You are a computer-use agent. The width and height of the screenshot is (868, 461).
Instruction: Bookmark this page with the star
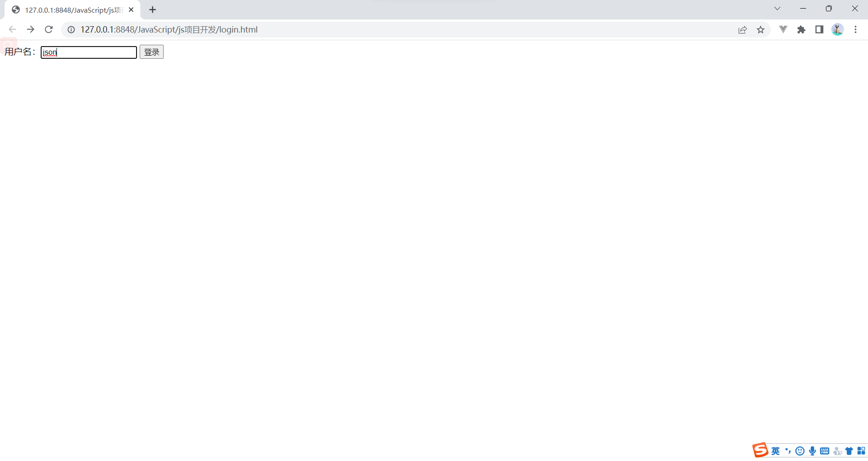[x=761, y=29]
